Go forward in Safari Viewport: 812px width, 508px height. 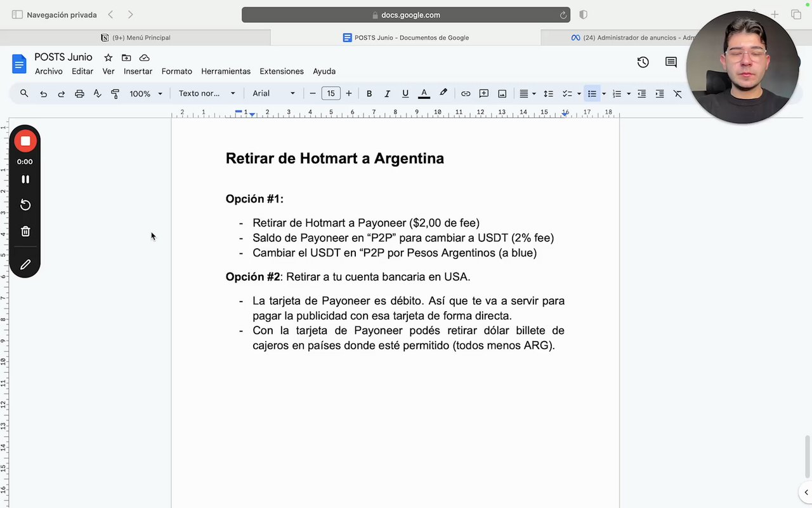coord(130,15)
